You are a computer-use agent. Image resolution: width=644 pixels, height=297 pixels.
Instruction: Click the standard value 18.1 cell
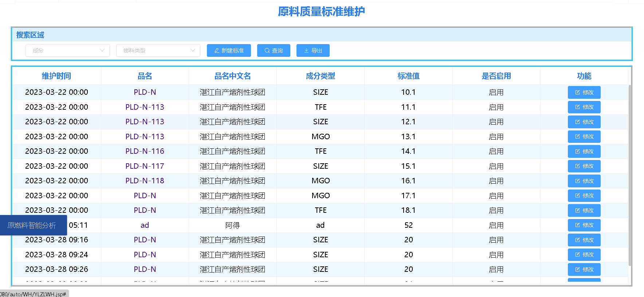coord(408,210)
